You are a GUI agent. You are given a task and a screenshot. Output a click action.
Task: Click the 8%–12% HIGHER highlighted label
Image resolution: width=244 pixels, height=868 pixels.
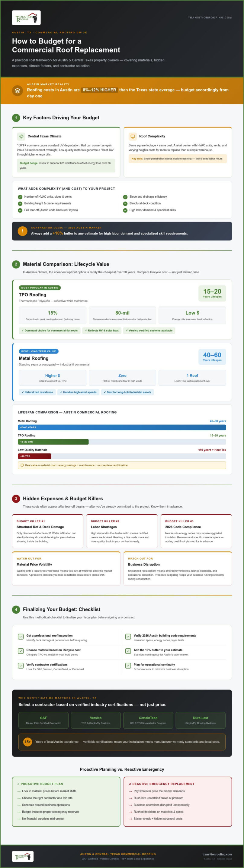click(100, 90)
